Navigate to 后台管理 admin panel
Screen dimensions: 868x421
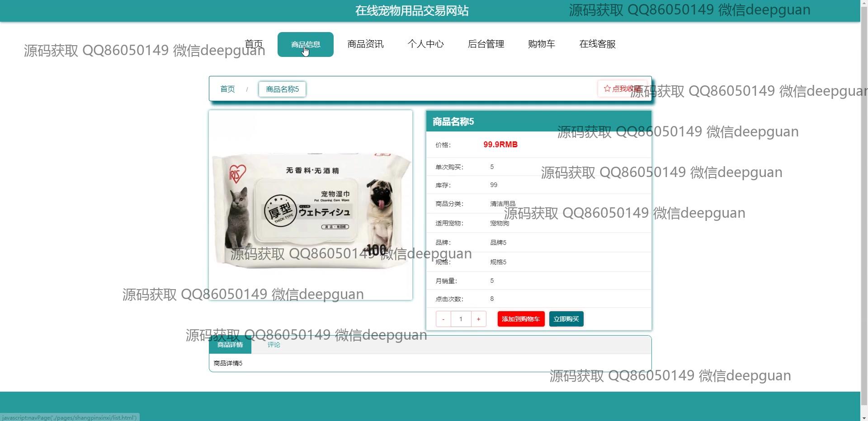486,44
